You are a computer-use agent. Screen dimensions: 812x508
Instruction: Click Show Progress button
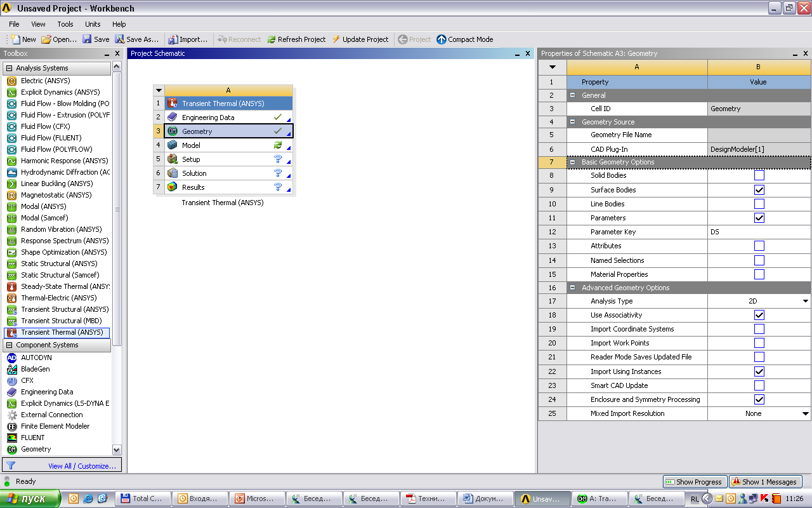click(x=695, y=482)
